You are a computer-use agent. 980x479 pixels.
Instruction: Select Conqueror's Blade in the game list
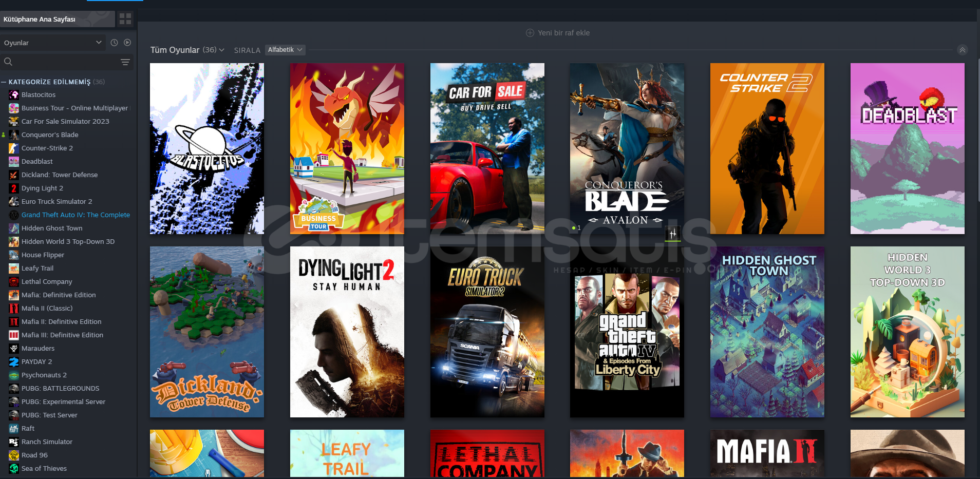click(50, 135)
